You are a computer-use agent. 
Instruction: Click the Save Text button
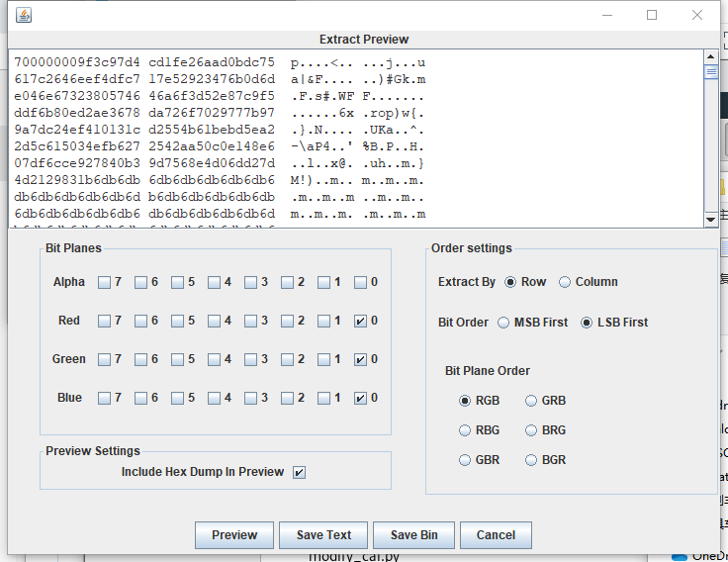(323, 535)
